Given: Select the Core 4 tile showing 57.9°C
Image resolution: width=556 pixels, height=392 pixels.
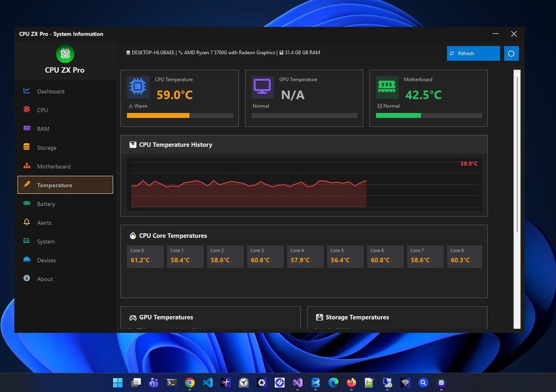Looking at the screenshot, I should pos(305,256).
